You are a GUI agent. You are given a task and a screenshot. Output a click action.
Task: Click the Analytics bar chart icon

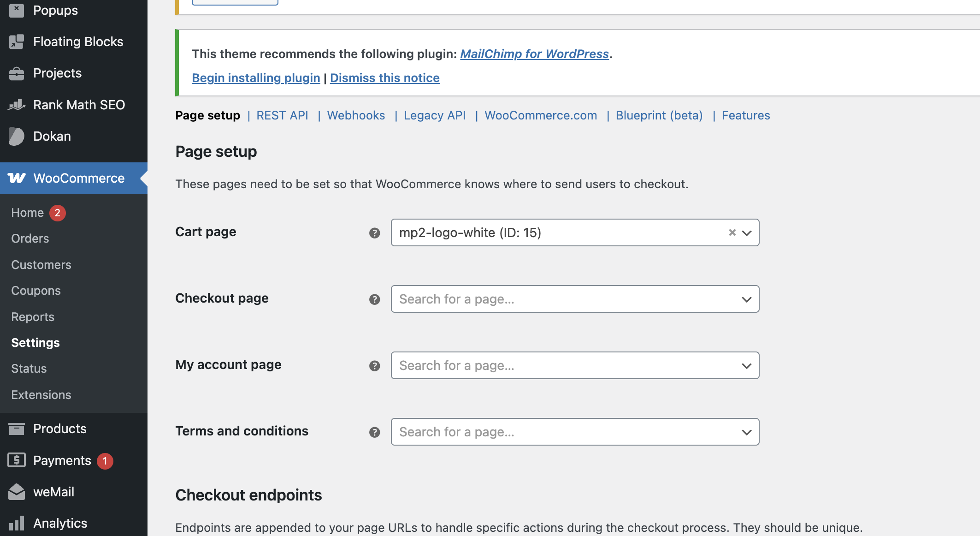click(17, 524)
